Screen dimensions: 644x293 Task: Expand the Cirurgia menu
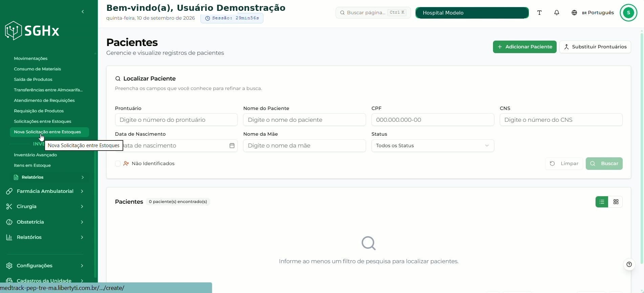(x=82, y=206)
